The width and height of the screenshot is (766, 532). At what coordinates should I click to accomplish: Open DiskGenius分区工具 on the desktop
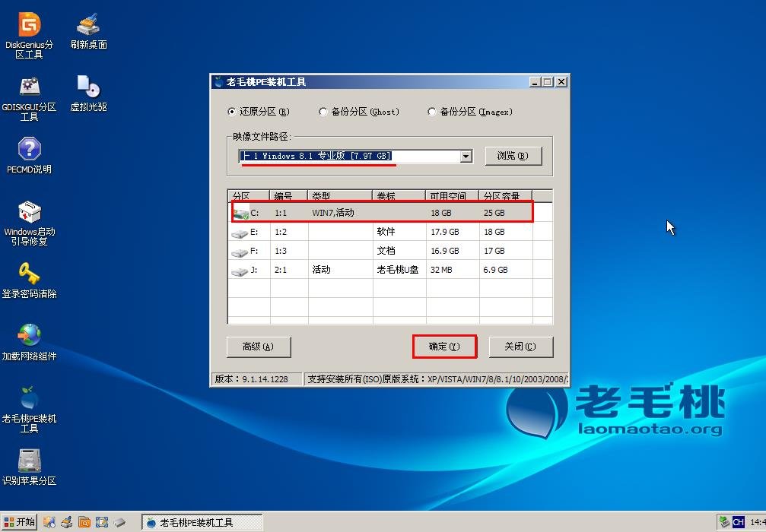pyautogui.click(x=29, y=33)
